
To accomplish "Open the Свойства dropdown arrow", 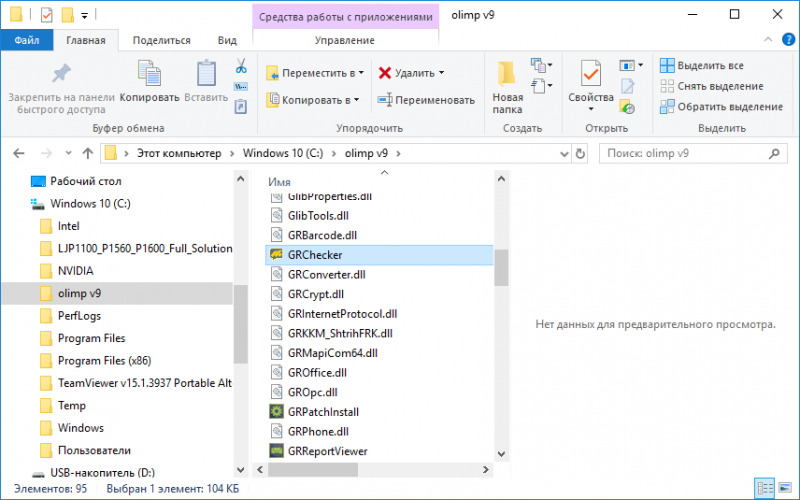I will [x=591, y=109].
